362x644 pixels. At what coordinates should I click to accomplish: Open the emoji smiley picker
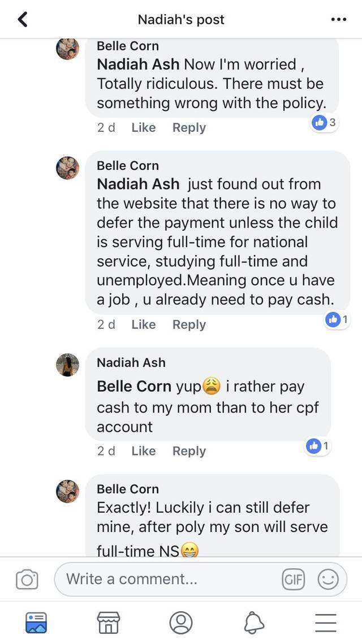pyautogui.click(x=328, y=579)
